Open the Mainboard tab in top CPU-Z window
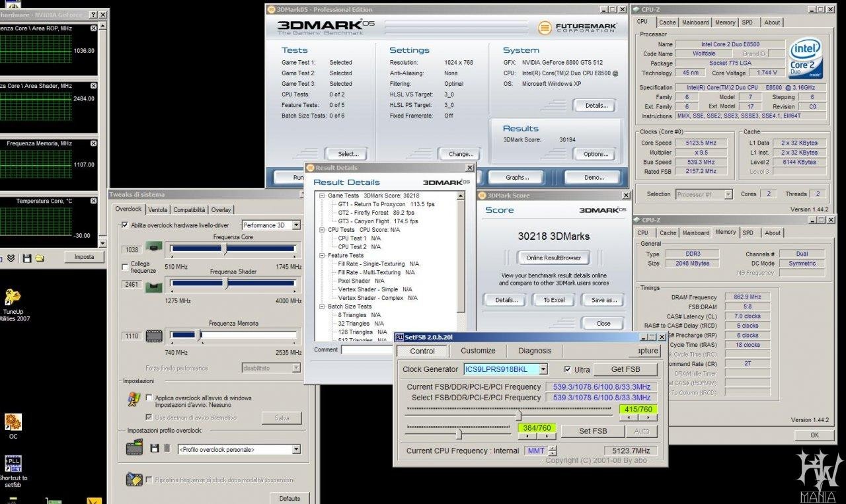Image resolution: width=846 pixels, height=504 pixels. pos(695,22)
